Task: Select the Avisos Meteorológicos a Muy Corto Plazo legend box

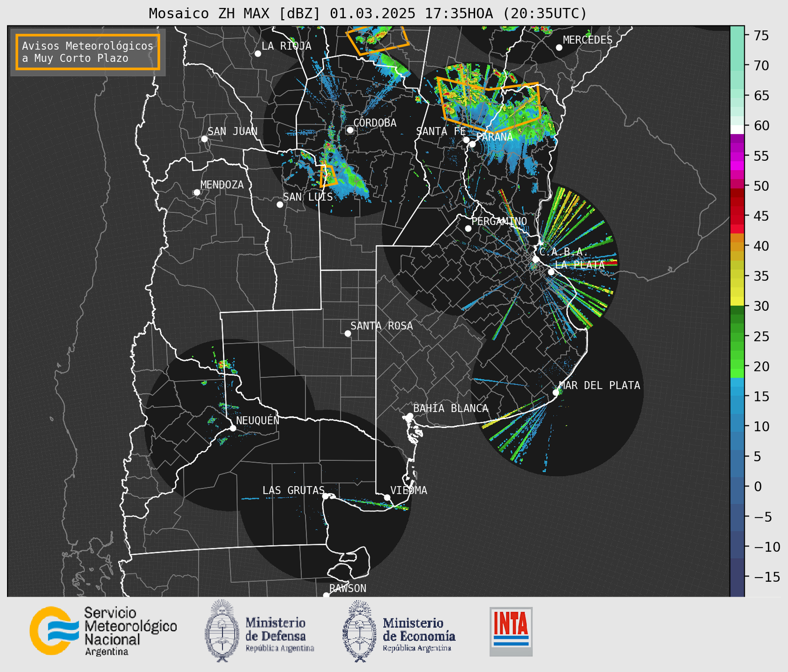Action: click(88, 52)
